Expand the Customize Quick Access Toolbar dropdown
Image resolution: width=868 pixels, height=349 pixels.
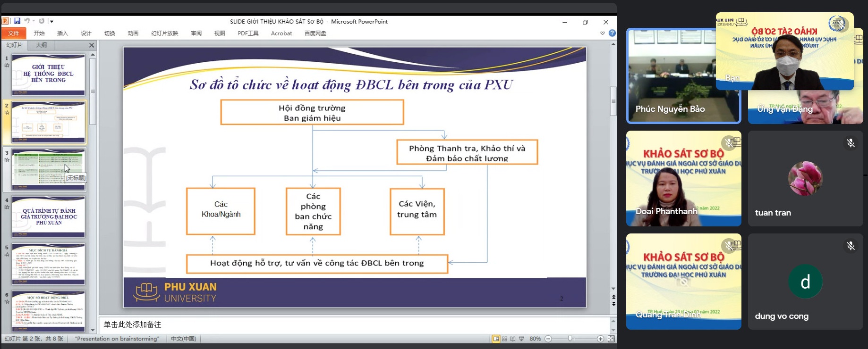click(x=51, y=21)
